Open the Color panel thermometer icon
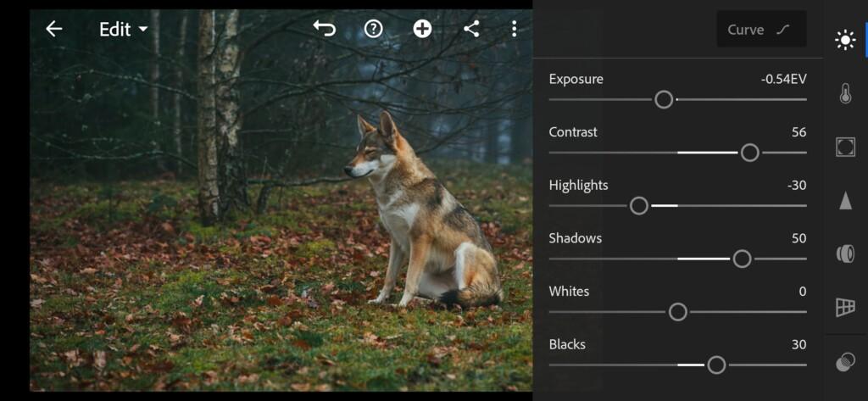 pyautogui.click(x=845, y=93)
